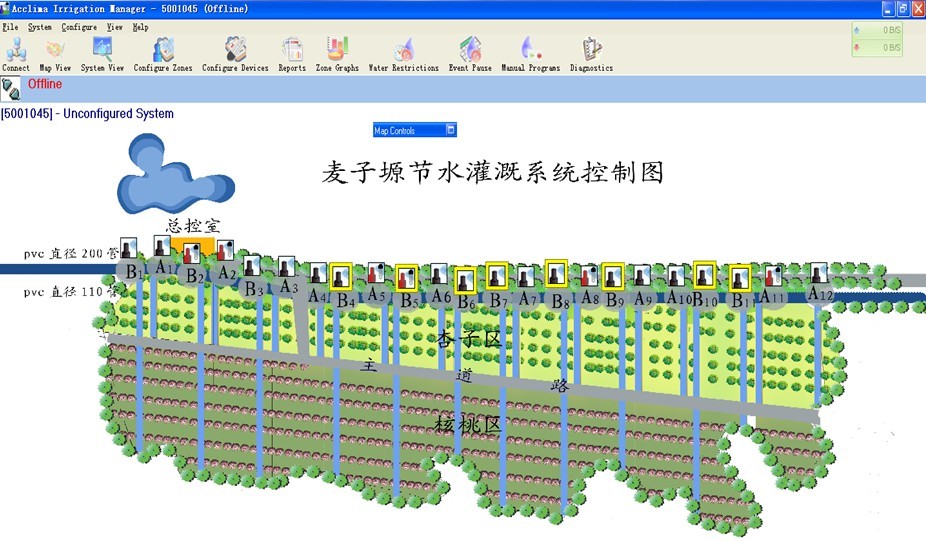
Task: Open Manual Programs
Action: point(530,54)
